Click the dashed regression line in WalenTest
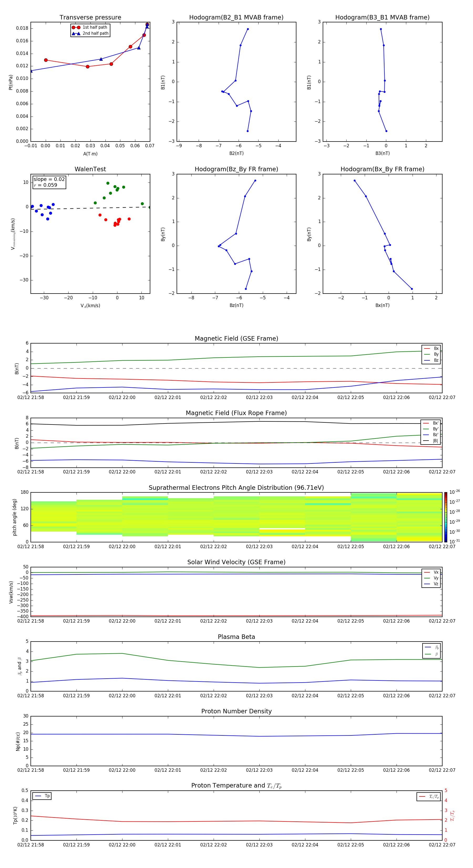Image resolution: width=473 pixels, height=868 pixels. (90, 208)
